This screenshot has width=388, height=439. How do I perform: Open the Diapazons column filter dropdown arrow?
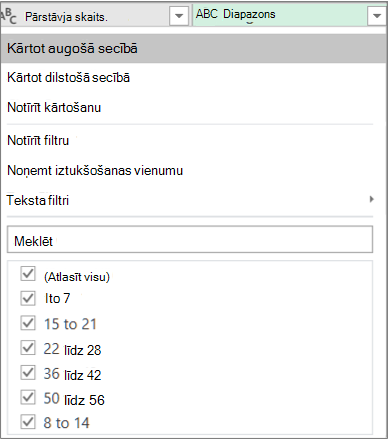coord(377,16)
